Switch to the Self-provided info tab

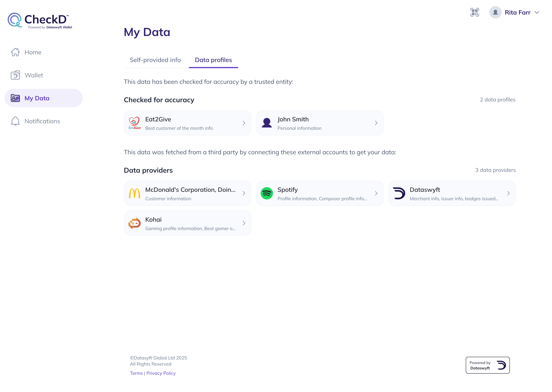[x=155, y=60]
